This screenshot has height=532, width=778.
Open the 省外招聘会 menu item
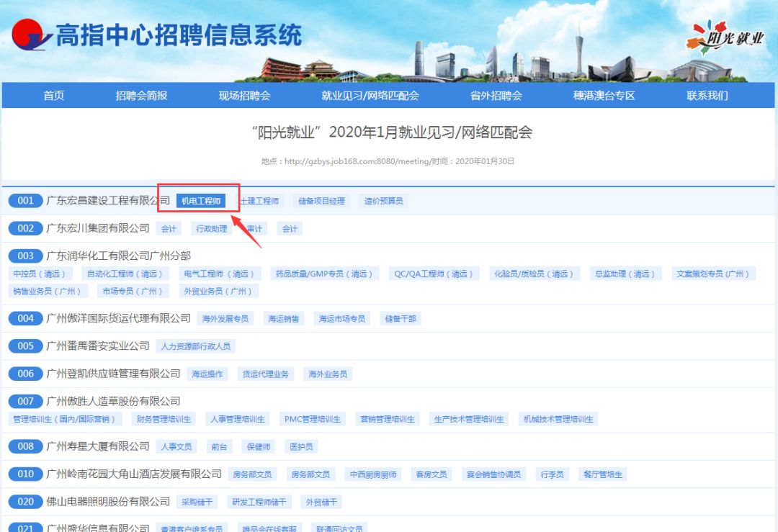(x=496, y=96)
